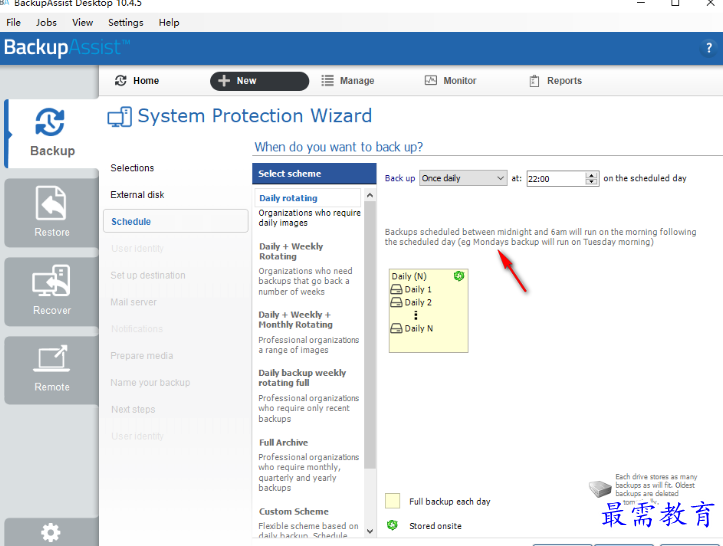Select the Recover sidebar section
Image resolution: width=723 pixels, height=546 pixels.
pyautogui.click(x=52, y=291)
